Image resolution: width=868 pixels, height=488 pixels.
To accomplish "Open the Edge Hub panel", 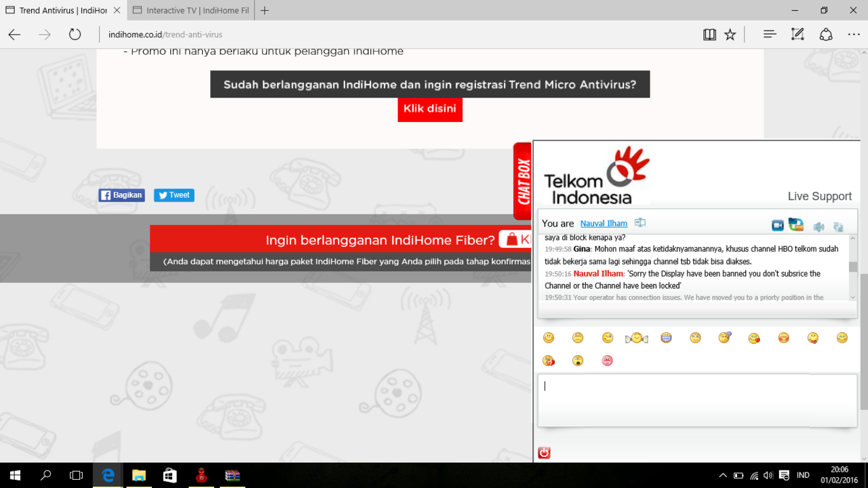I will coord(770,35).
